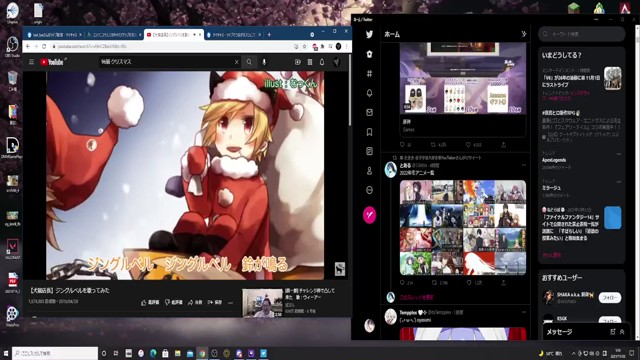Open Microsoft Edge from taskbar

153,353
